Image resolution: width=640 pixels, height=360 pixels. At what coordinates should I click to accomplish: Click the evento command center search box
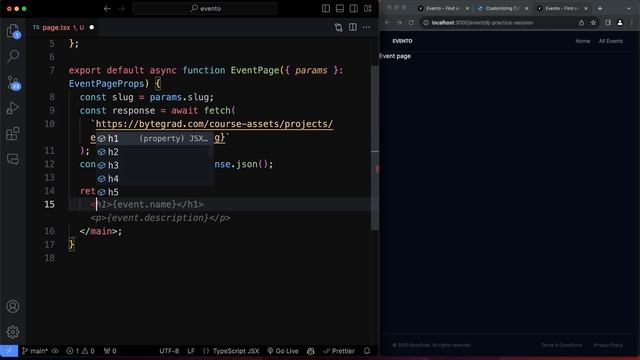coord(205,8)
